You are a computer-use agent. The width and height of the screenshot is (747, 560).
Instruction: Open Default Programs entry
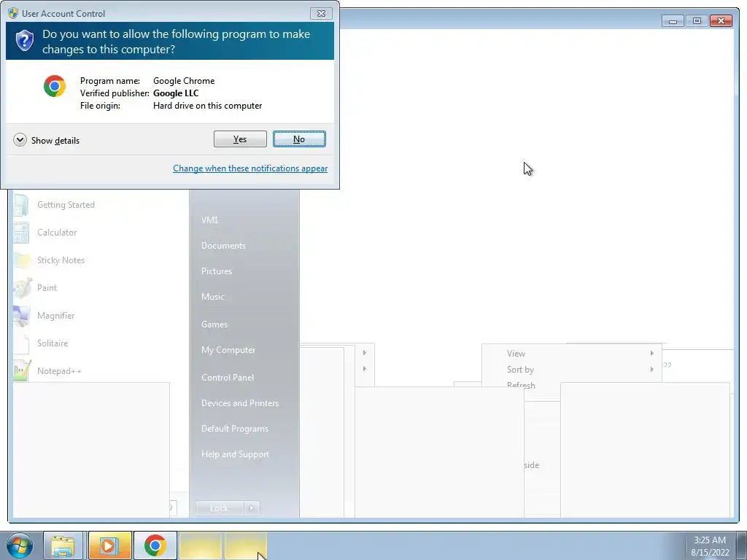click(x=234, y=429)
